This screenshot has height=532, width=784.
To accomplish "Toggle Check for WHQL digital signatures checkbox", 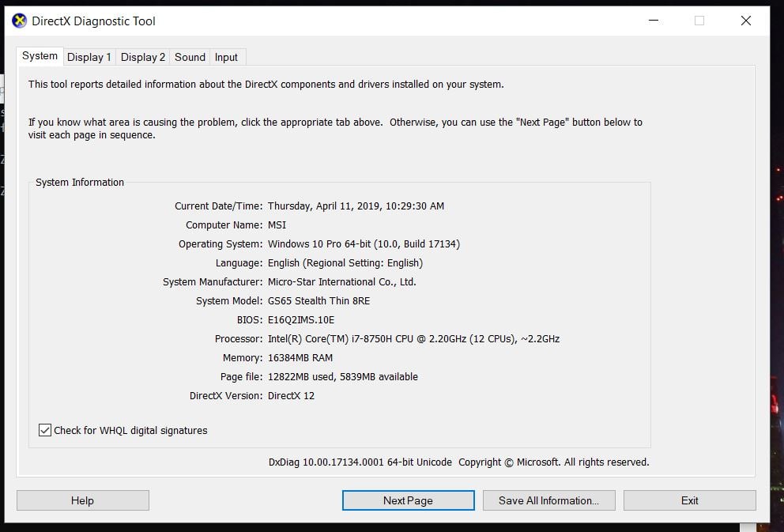I will point(45,430).
